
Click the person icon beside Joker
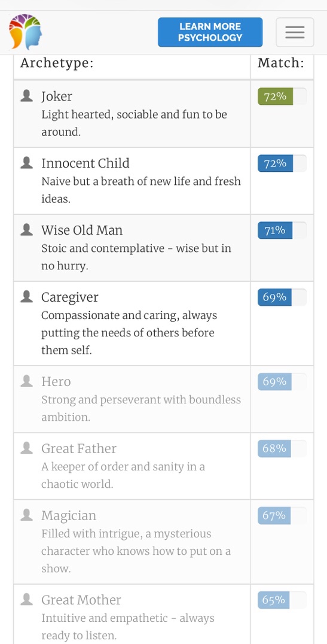tap(27, 96)
